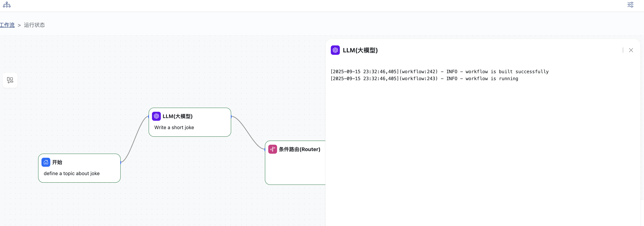644x226 pixels.
Task: Click the "workflow is built successfully" log line
Action: (439, 72)
